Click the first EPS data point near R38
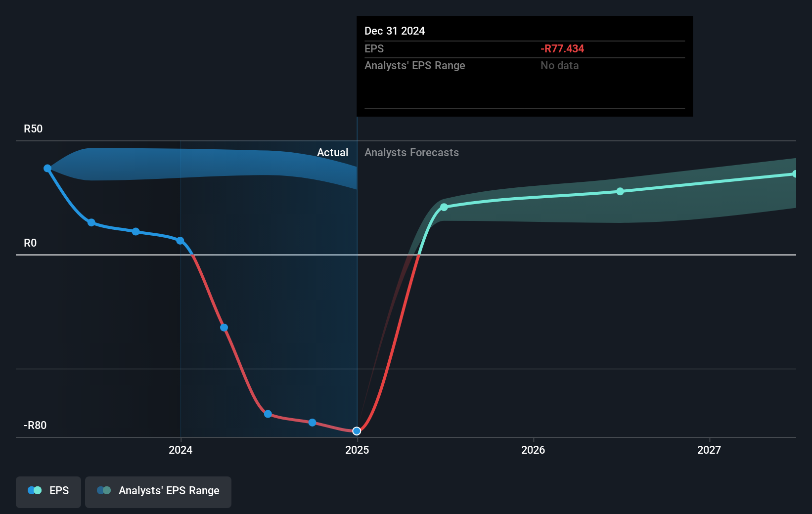 47,169
